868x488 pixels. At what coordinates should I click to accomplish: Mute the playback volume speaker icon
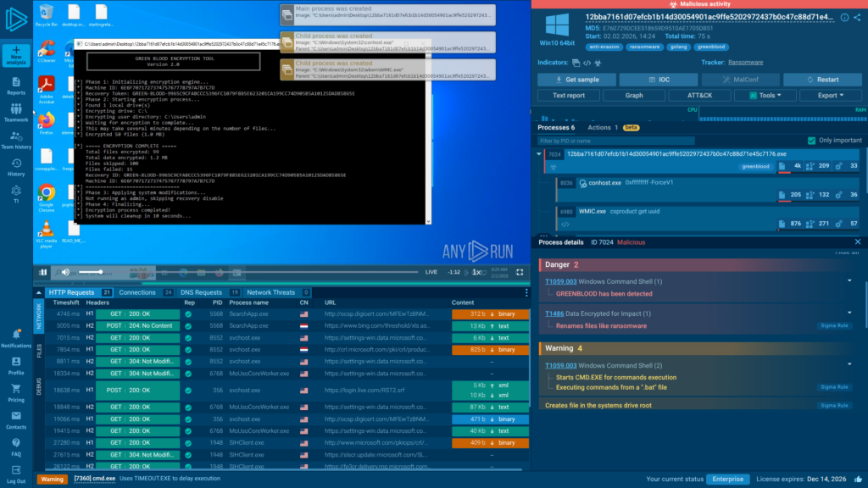pyautogui.click(x=64, y=272)
